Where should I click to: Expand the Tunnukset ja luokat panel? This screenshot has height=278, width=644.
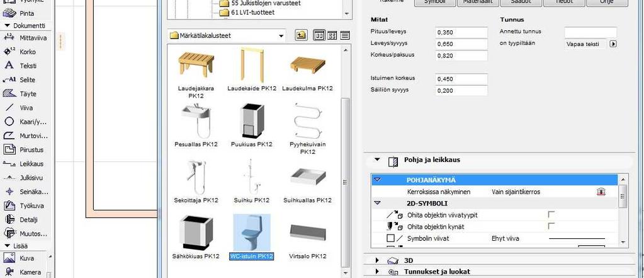click(377, 272)
